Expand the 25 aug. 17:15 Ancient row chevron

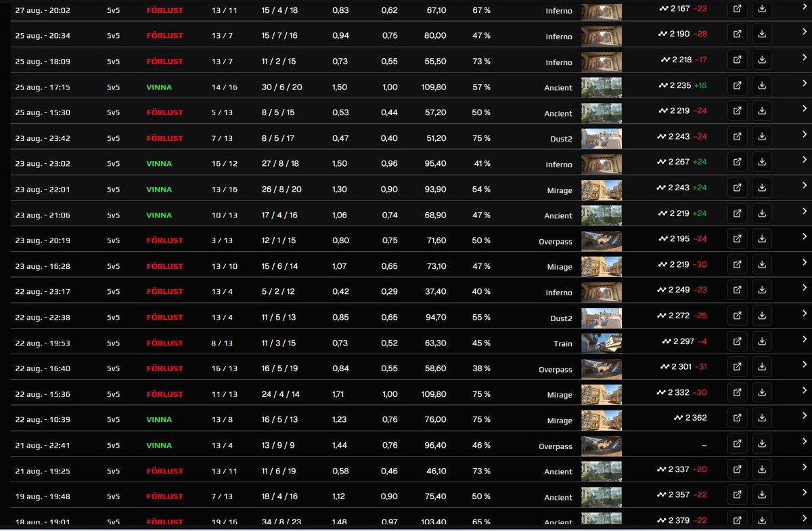click(805, 83)
